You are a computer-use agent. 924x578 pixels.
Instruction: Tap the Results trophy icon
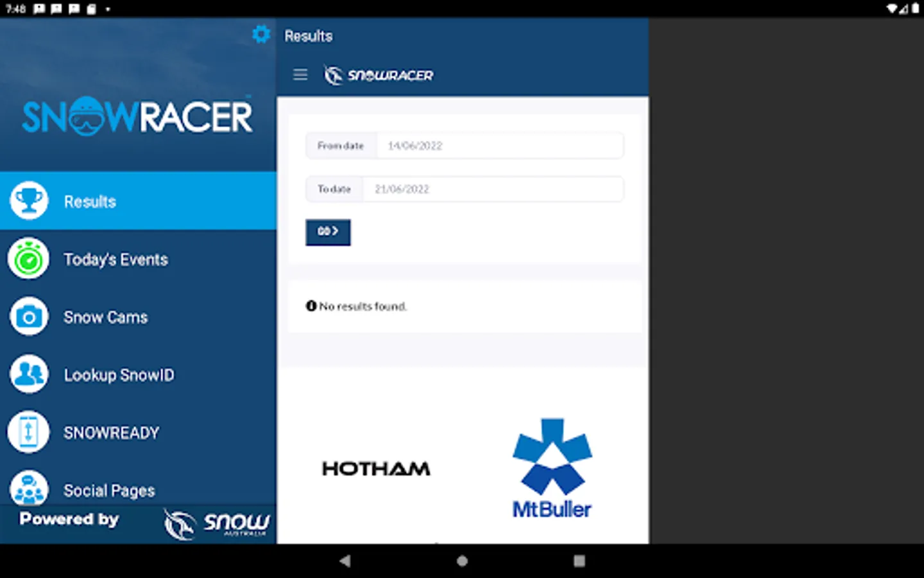pyautogui.click(x=29, y=201)
